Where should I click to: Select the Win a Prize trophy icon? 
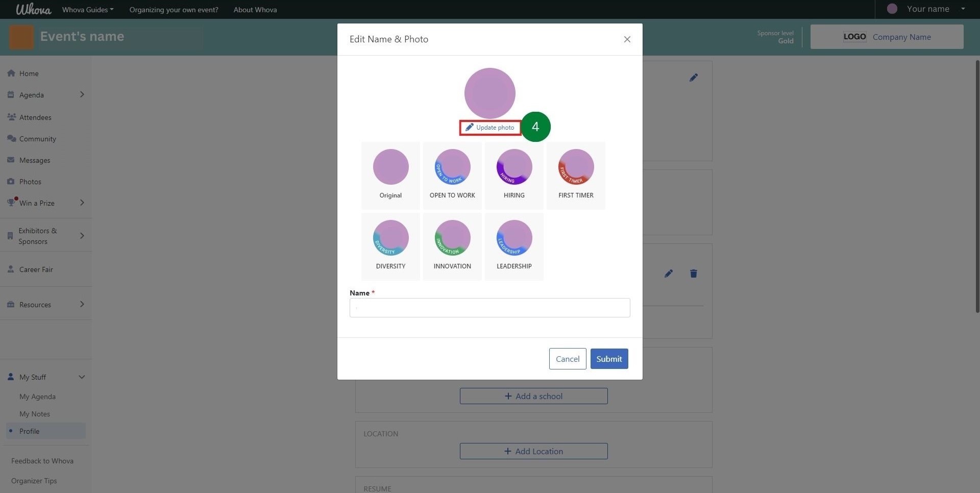coord(11,202)
